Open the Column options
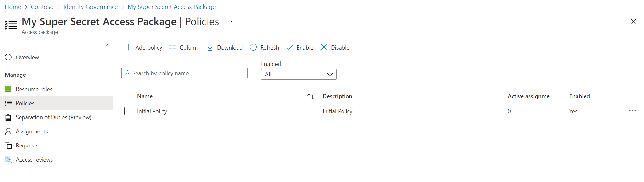This screenshot has height=182, width=644. 184,47
